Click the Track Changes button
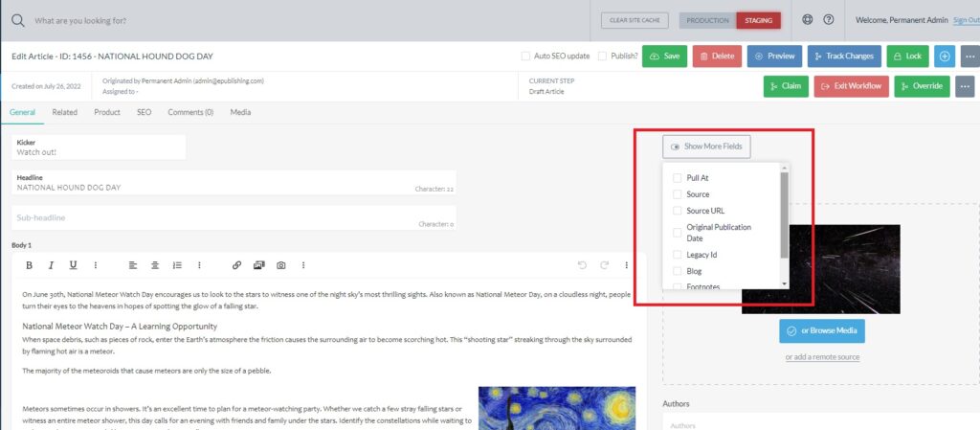 844,57
